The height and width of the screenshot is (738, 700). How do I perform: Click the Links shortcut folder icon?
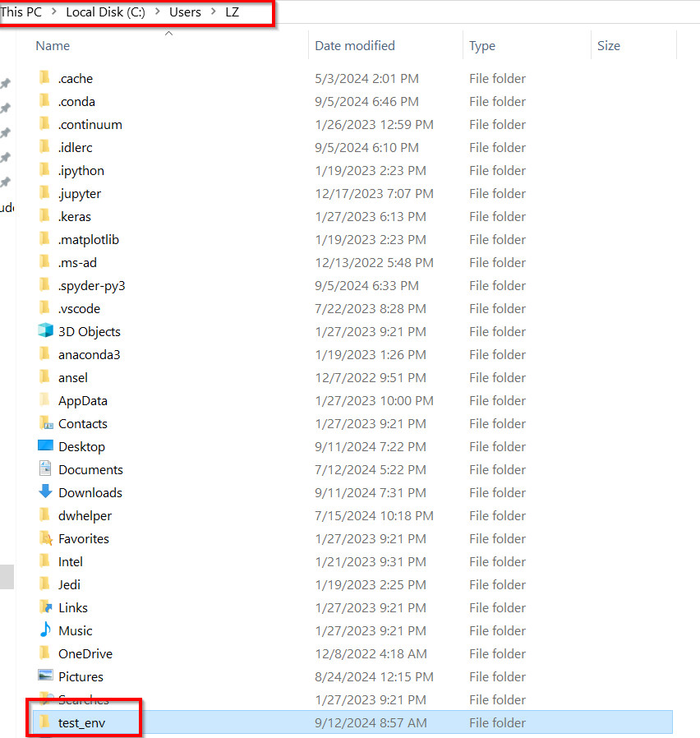coord(45,607)
